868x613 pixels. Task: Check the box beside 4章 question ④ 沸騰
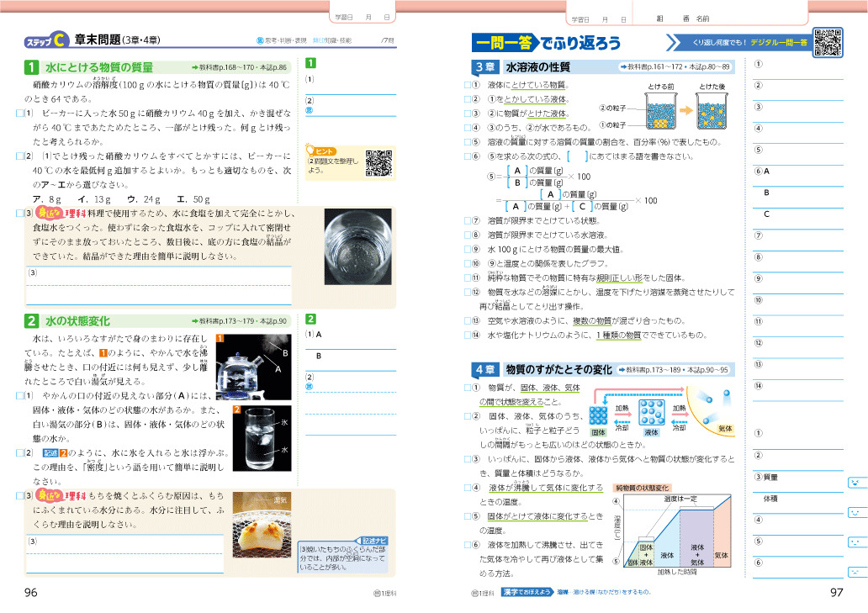pos(468,488)
